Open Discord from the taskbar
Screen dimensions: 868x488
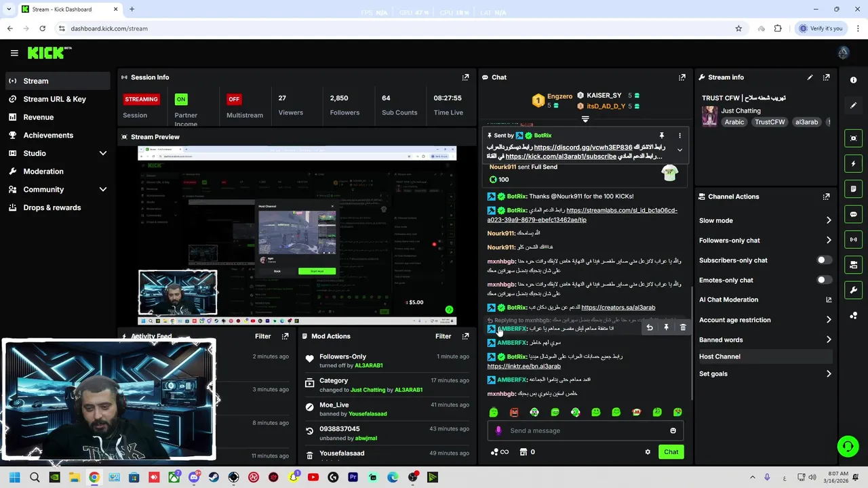194,477
